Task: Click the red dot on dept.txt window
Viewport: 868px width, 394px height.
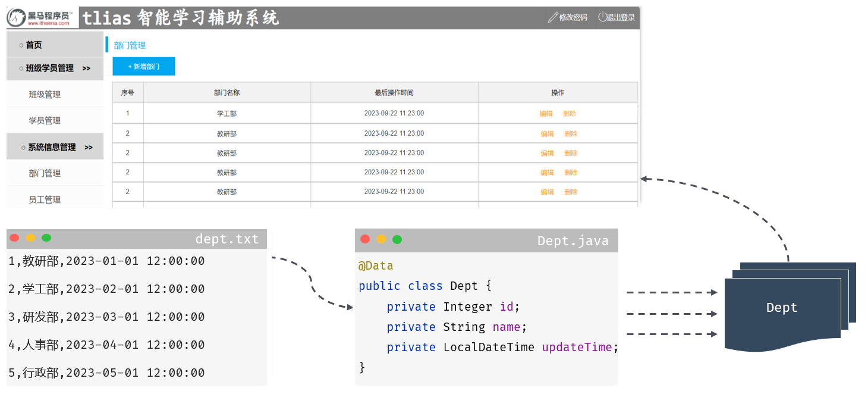Action: tap(14, 238)
